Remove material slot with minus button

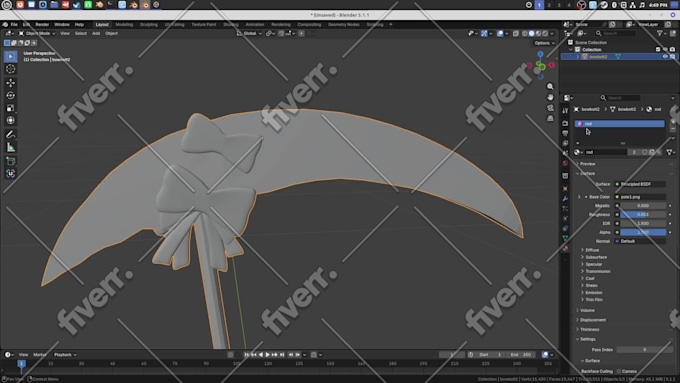pos(673,129)
